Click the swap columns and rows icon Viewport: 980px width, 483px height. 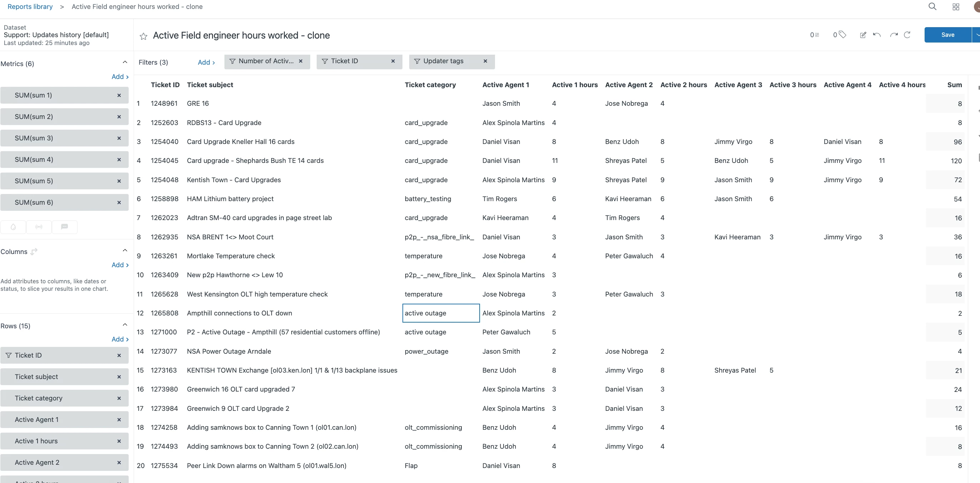coord(34,252)
